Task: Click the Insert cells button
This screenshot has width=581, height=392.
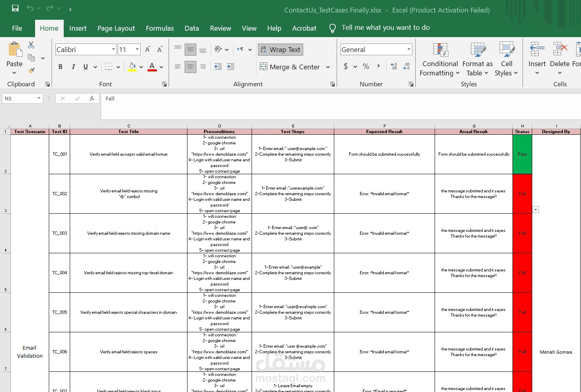Action: click(537, 59)
